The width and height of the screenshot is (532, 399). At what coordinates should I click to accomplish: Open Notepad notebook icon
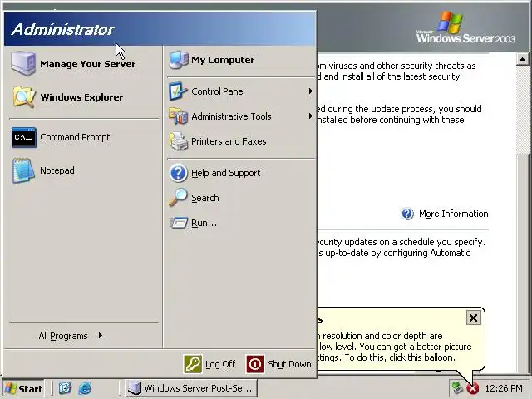click(x=23, y=170)
